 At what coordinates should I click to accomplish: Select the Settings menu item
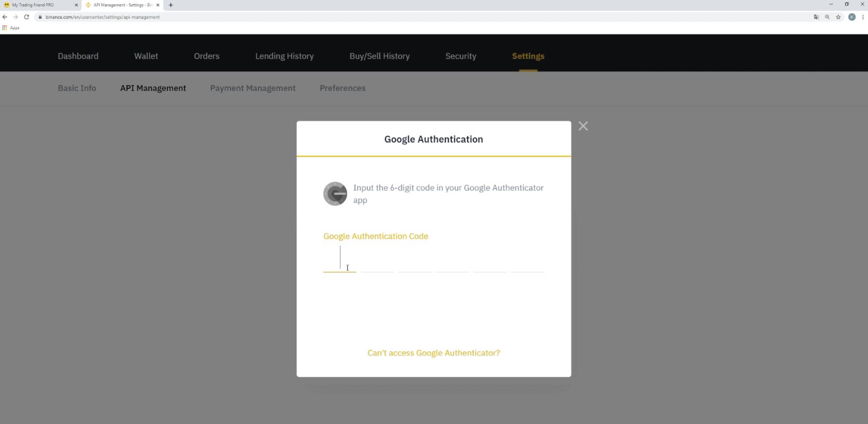(x=528, y=56)
